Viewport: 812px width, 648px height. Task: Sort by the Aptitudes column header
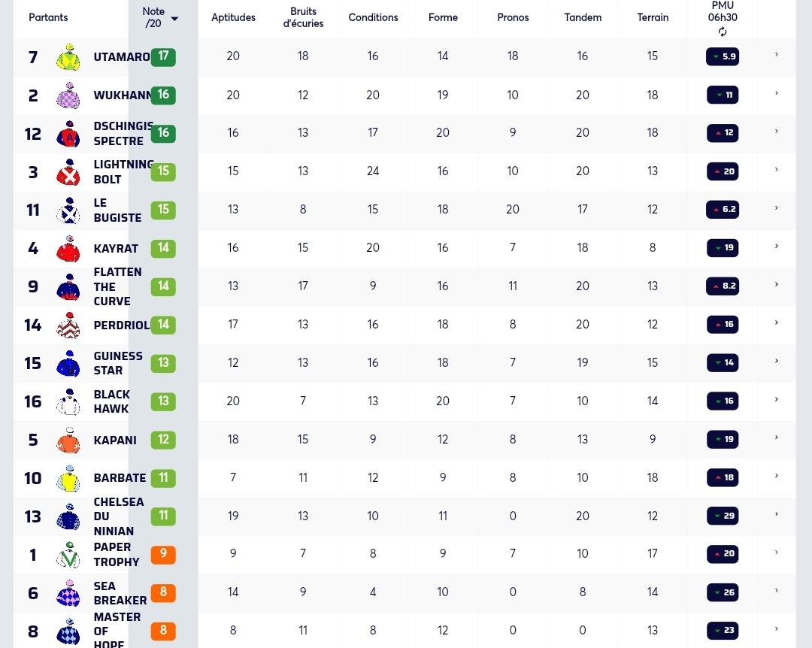click(x=233, y=17)
